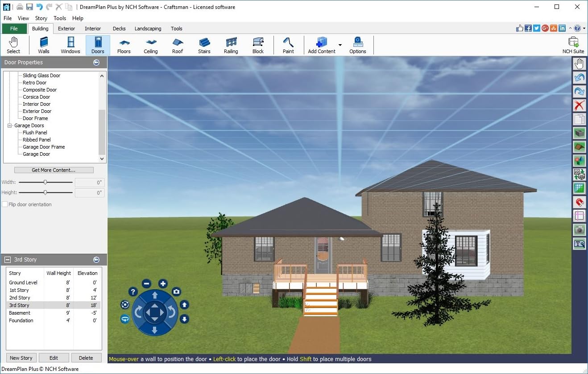The width and height of the screenshot is (588, 374).
Task: Select the Floors tool
Action: coord(124,45)
